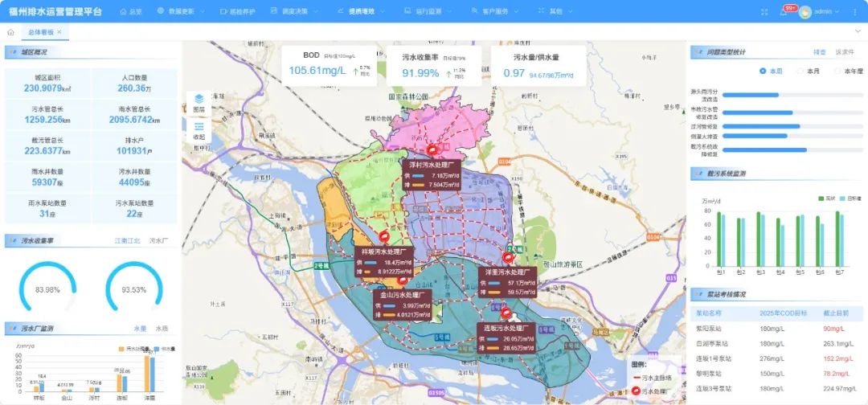Image resolution: width=868 pixels, height=405 pixels.
Task: Click the red plant marker above 洋里污水处理厂
Action: point(508,257)
